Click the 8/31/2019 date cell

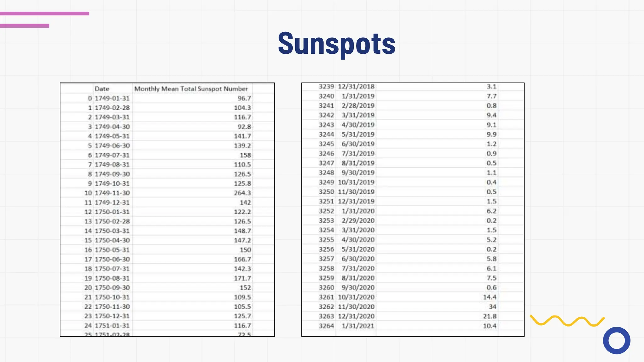pyautogui.click(x=358, y=163)
